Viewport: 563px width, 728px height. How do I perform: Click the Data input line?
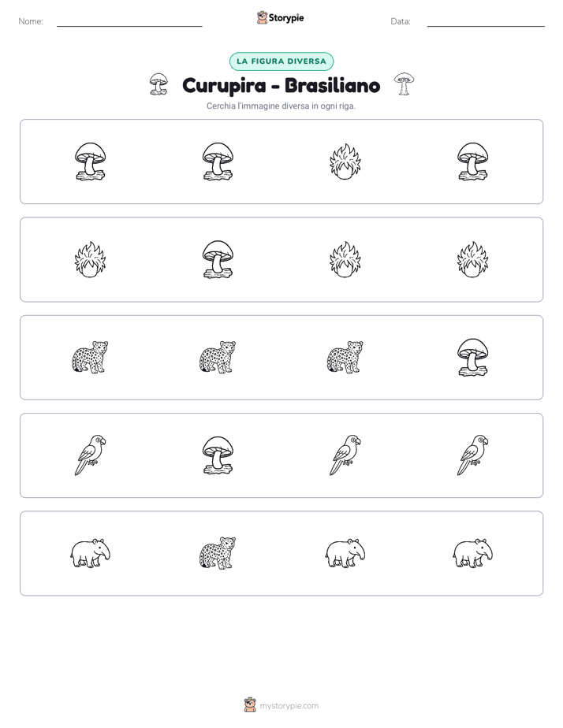tap(486, 23)
